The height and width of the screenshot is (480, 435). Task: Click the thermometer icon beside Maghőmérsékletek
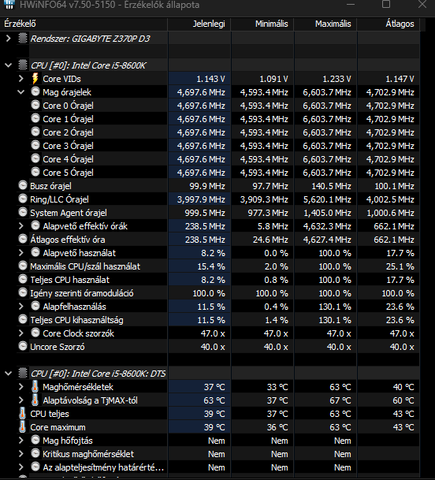click(35, 387)
